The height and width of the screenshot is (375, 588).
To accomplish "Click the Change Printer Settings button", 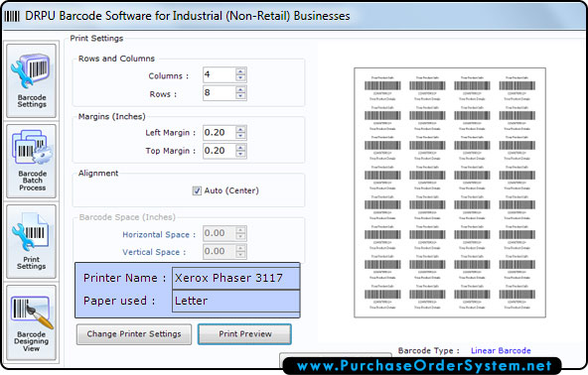I will pyautogui.click(x=134, y=334).
